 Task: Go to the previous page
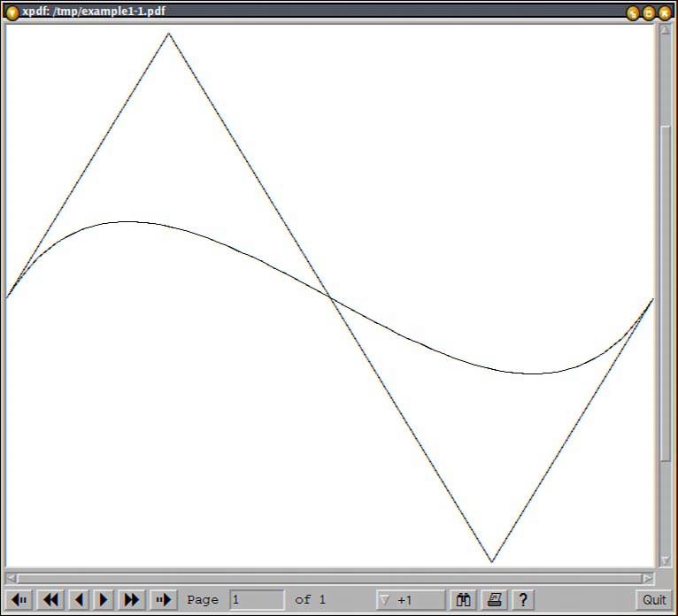79,599
